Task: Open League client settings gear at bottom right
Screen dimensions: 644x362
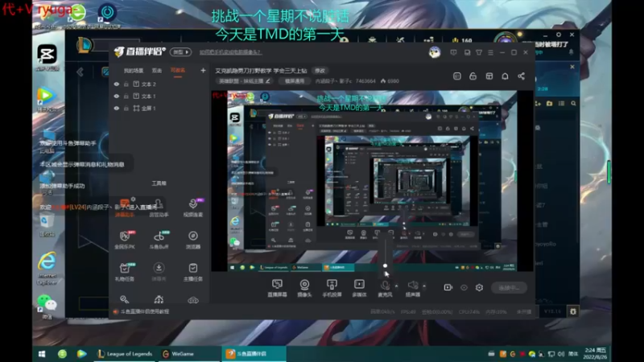Action: click(573, 311)
